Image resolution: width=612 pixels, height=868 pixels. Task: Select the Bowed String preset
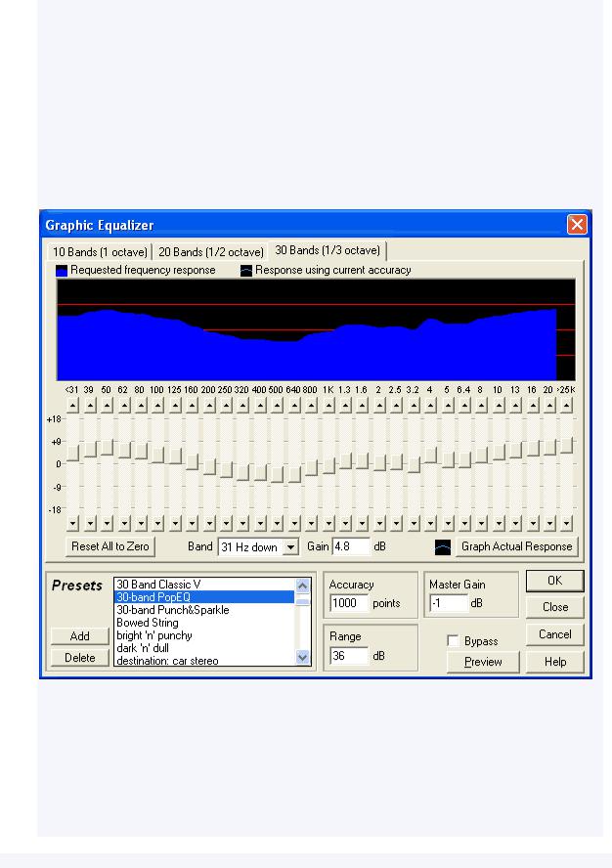(203, 623)
